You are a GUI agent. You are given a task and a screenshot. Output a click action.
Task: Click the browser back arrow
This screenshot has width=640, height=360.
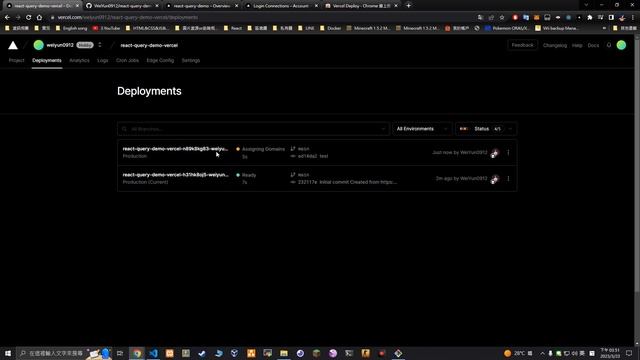coord(7,18)
